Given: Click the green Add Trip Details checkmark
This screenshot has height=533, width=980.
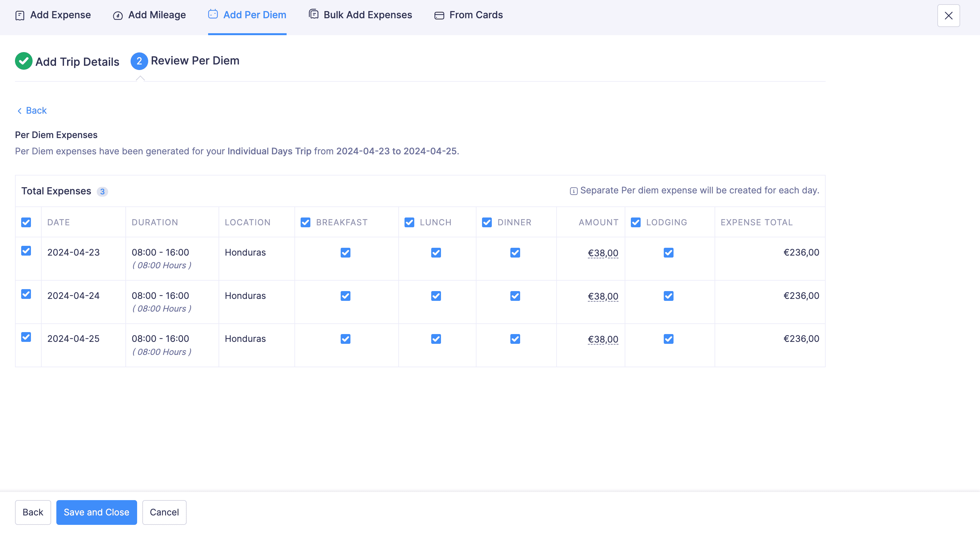Looking at the screenshot, I should 23,61.
